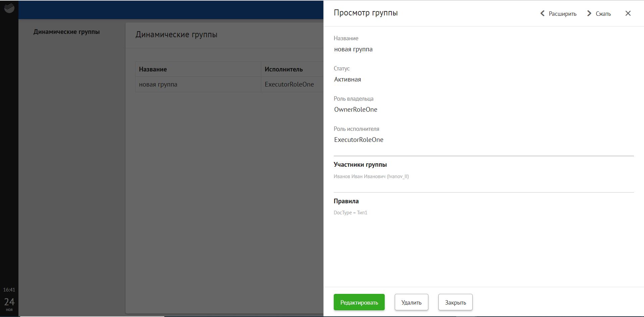Click ExecutorRoleOne under Роль исполнителя
644x317 pixels.
pos(359,140)
